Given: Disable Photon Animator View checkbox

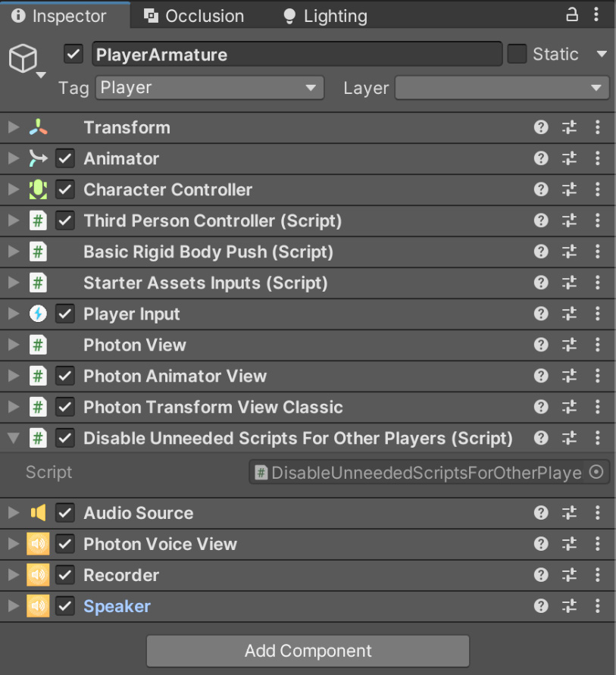Looking at the screenshot, I should coord(65,376).
